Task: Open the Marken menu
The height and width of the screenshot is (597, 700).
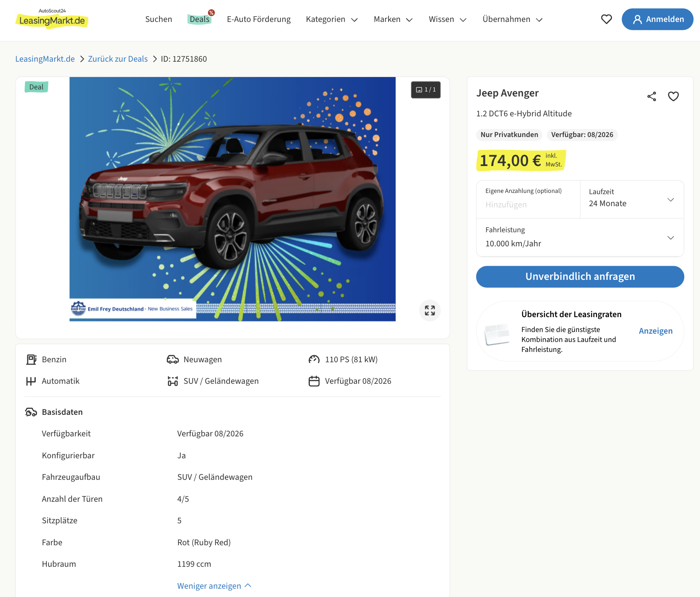Action: point(393,19)
